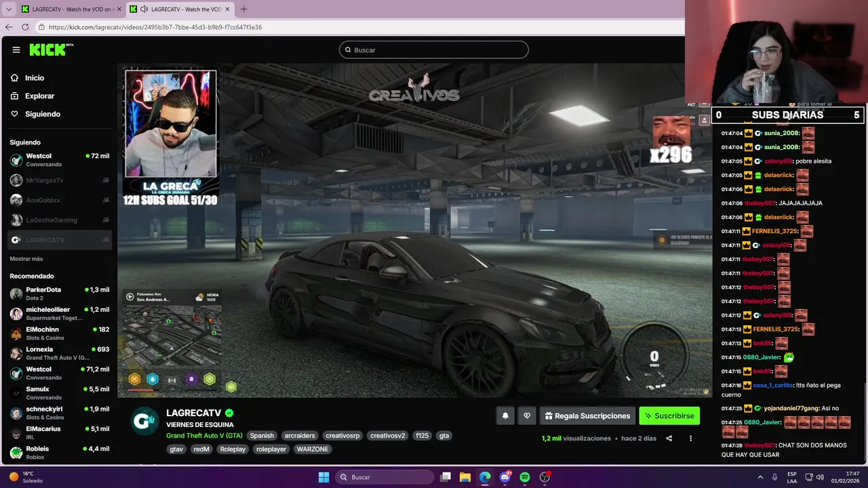Image resolution: width=868 pixels, height=488 pixels.
Task: Open Siguiendo in the sidebar
Action: [x=43, y=114]
